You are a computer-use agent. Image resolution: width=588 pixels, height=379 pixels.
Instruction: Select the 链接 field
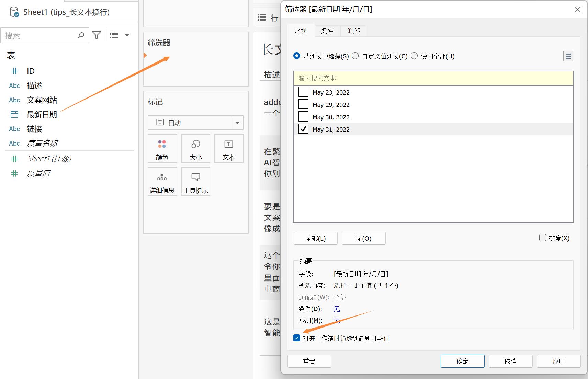coord(34,129)
